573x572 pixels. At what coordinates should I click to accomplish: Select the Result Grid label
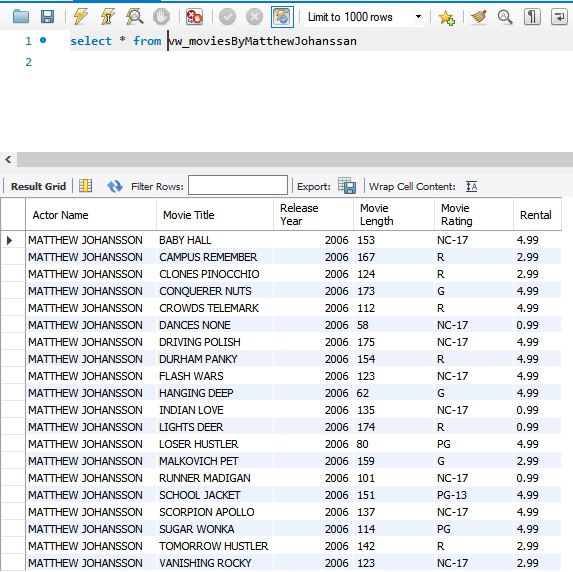[38, 186]
